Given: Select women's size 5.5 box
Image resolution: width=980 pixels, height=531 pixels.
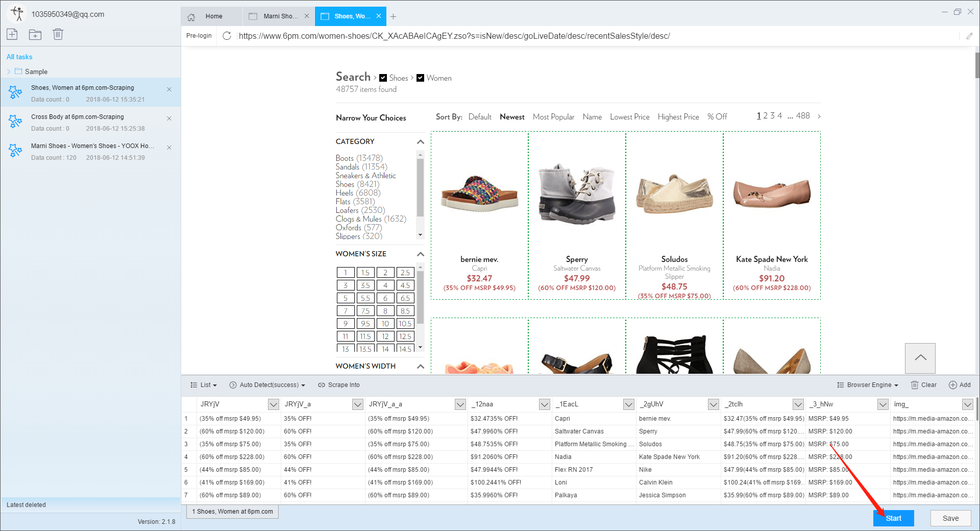Looking at the screenshot, I should coord(365,298).
